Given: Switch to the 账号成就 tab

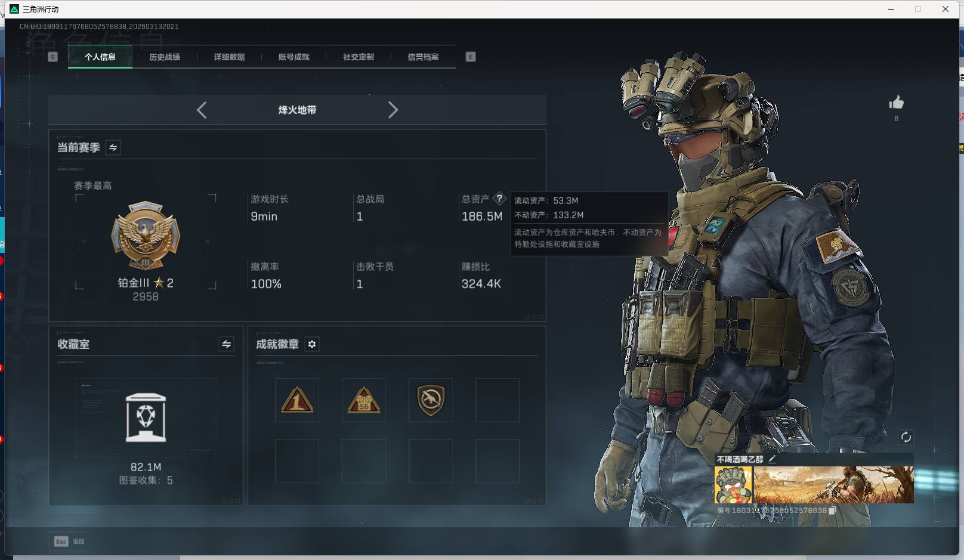Looking at the screenshot, I should [x=295, y=57].
